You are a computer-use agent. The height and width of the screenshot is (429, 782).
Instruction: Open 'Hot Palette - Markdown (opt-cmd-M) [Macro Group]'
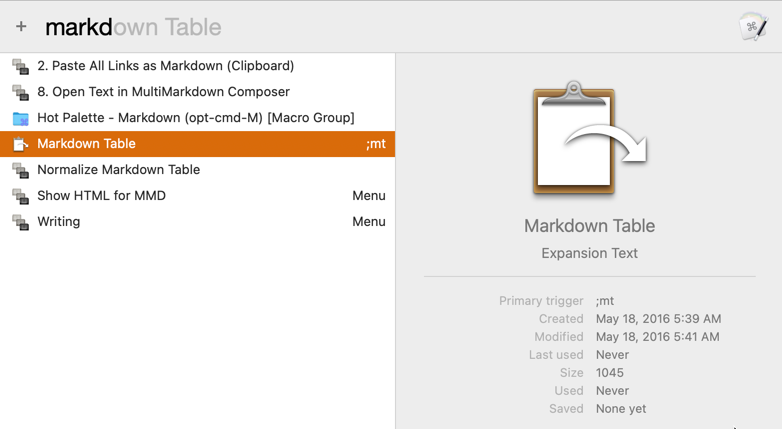pyautogui.click(x=197, y=118)
